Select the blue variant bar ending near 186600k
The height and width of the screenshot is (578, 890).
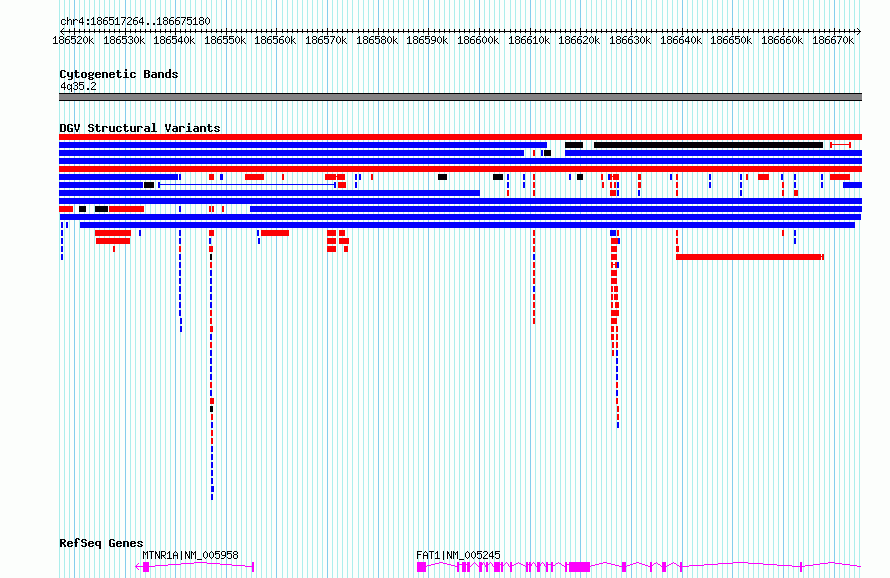(x=269, y=193)
